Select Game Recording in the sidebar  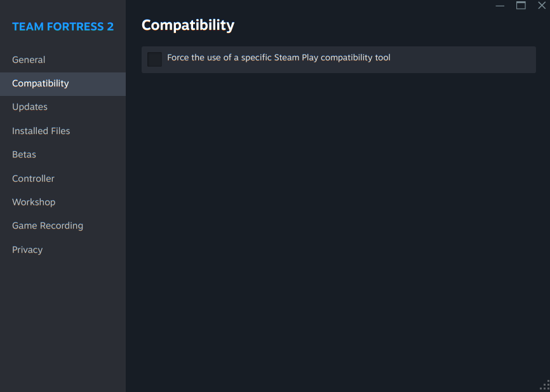[48, 226]
